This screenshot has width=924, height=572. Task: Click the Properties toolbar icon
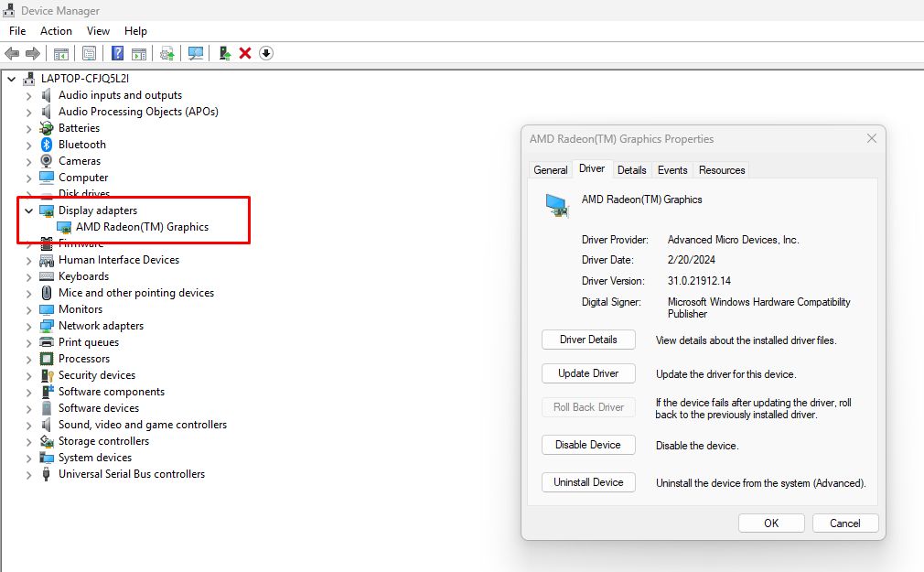(89, 53)
